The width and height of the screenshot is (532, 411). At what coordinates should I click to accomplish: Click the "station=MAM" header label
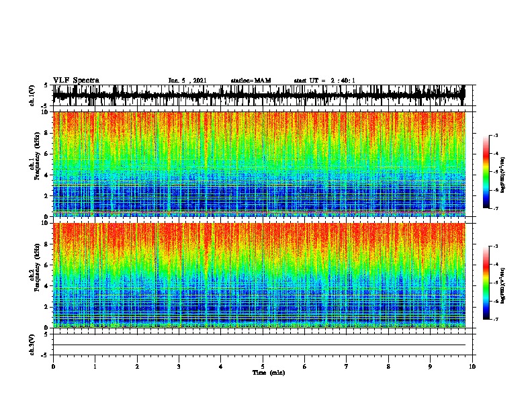point(251,81)
